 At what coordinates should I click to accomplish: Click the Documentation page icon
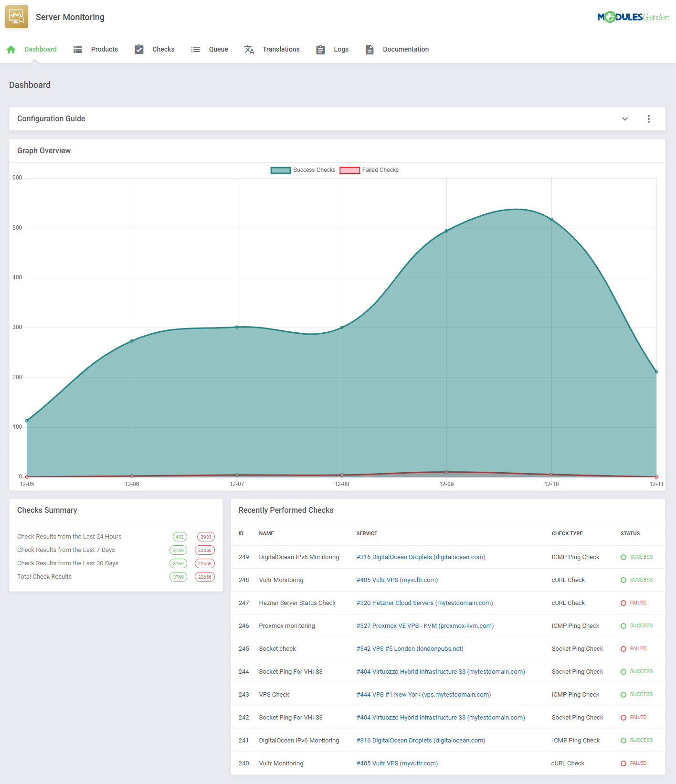click(370, 50)
